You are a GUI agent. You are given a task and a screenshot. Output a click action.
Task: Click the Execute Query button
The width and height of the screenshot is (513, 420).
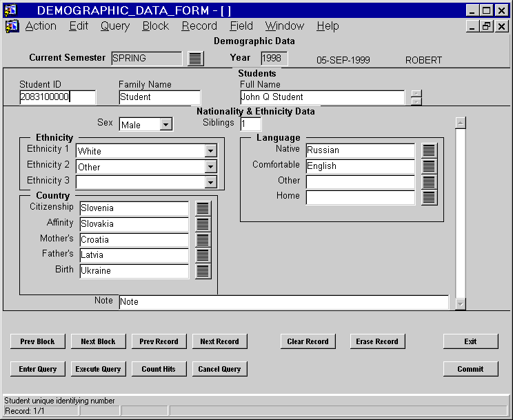98,369
